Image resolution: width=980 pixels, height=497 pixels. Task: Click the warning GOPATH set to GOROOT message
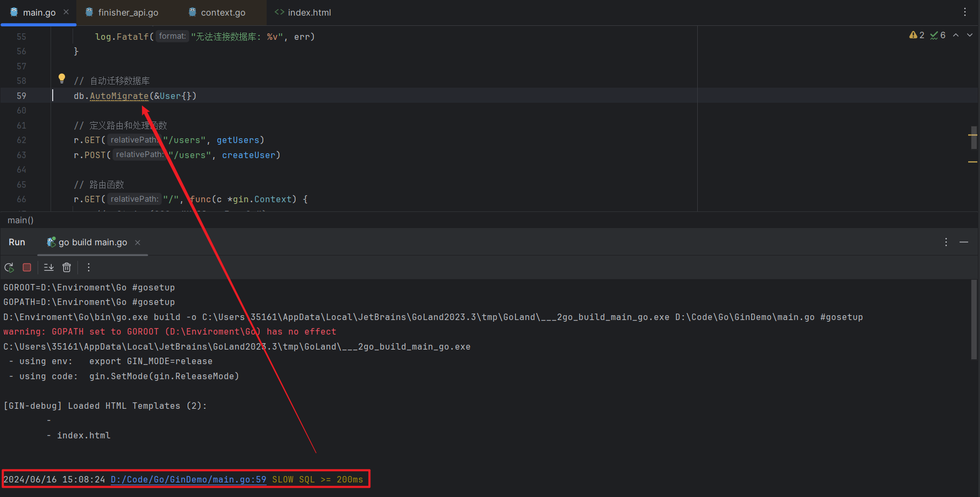tap(170, 331)
